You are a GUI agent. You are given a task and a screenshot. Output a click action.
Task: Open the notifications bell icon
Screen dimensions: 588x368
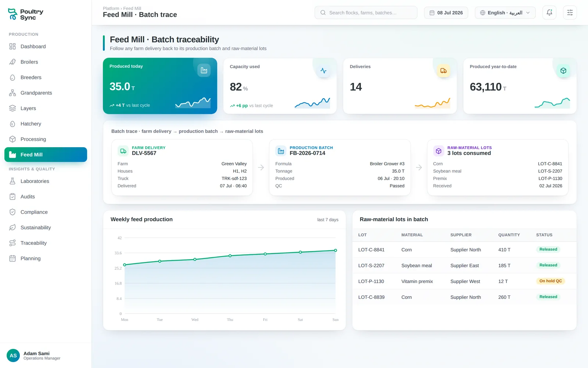click(x=549, y=13)
